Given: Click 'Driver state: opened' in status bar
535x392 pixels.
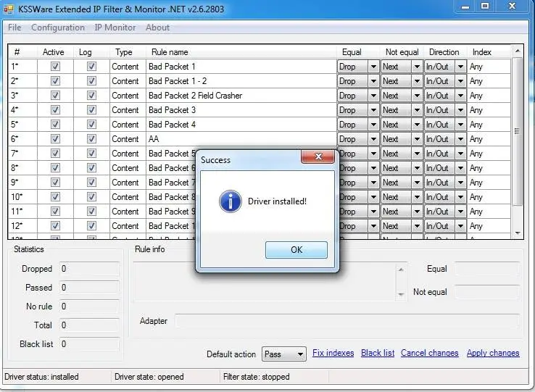Looking at the screenshot, I should 149,377.
